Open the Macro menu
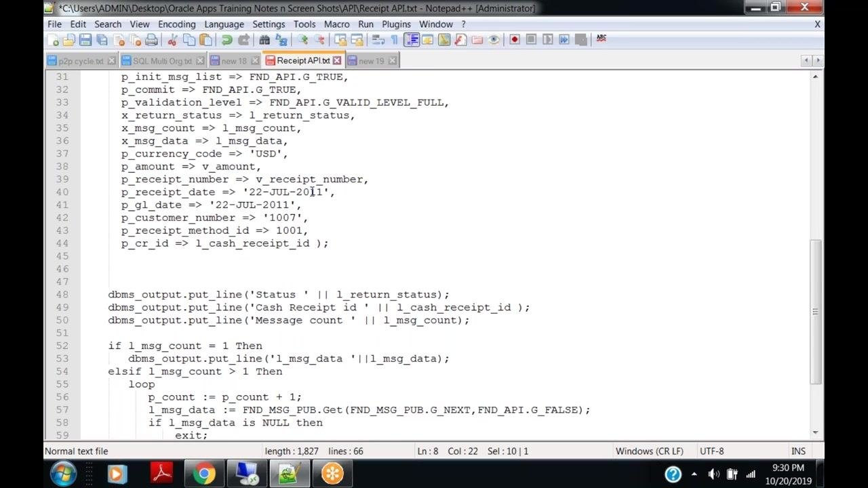The image size is (868, 488). point(336,24)
